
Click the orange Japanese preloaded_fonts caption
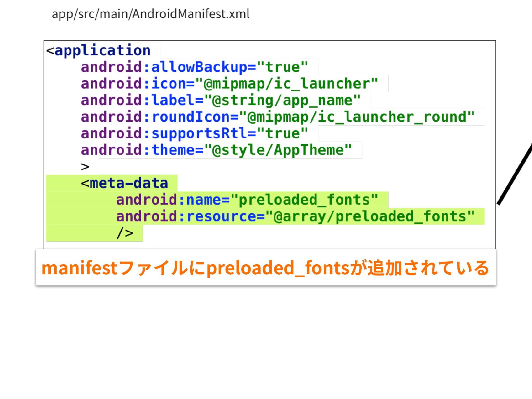[265, 268]
